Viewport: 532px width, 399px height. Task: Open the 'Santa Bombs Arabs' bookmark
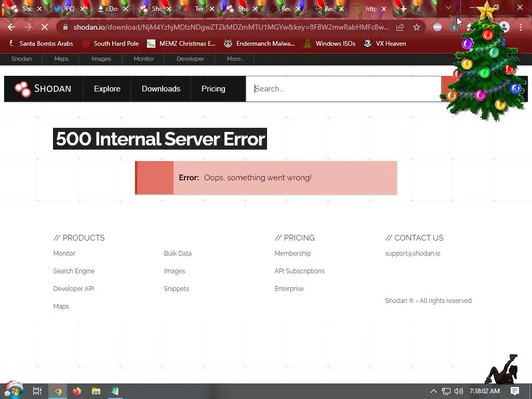point(41,44)
